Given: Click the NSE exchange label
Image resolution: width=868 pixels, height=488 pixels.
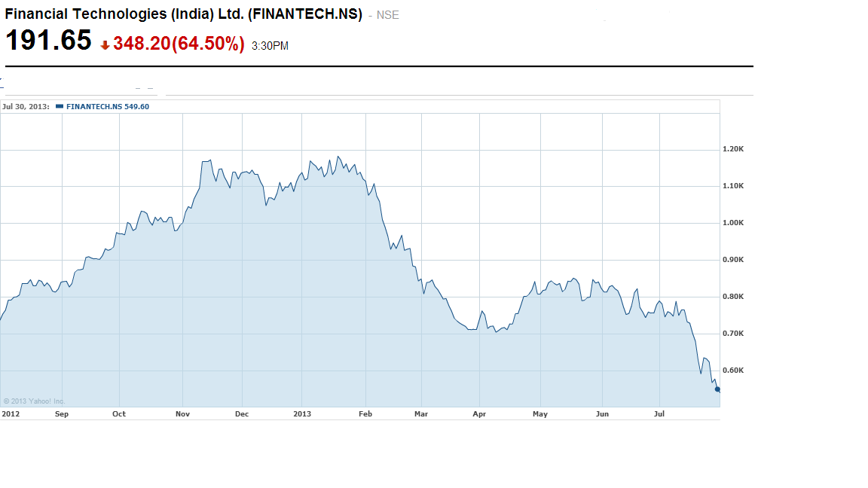Looking at the screenshot, I should [388, 15].
